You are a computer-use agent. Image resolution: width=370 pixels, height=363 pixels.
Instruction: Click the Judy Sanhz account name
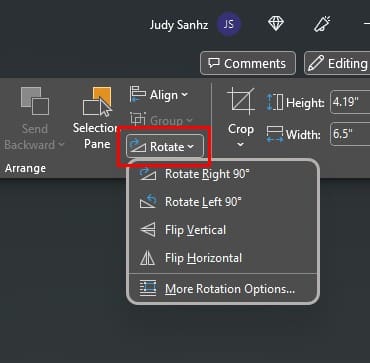pos(179,25)
